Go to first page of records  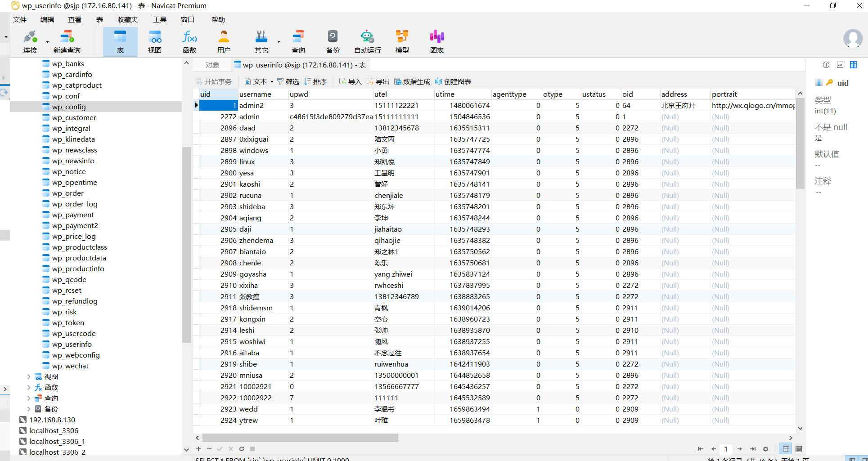pos(700,449)
